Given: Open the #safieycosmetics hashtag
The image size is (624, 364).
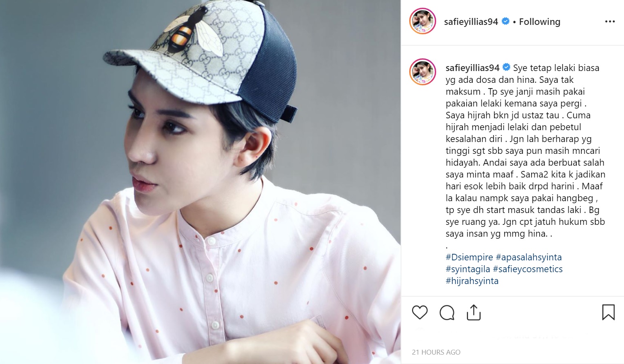Looking at the screenshot, I should click(528, 269).
